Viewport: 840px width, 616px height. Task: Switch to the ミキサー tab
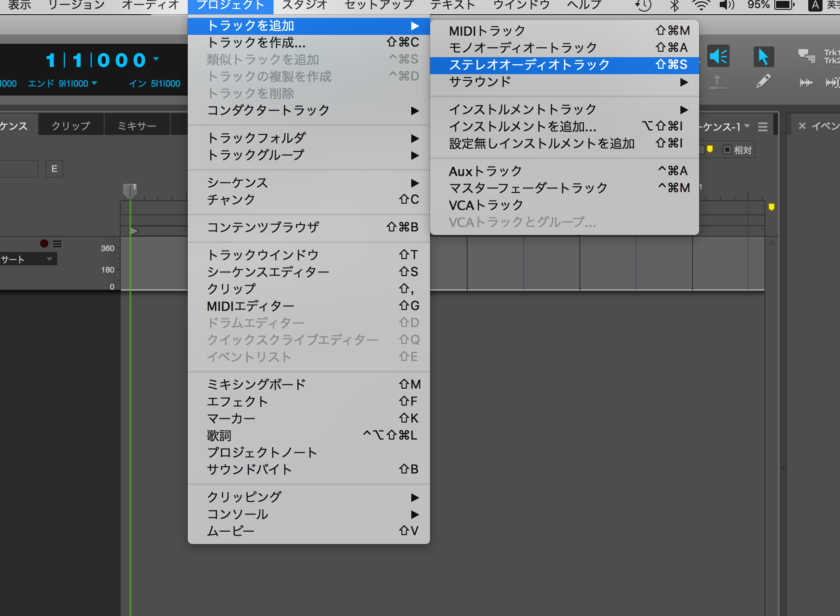point(137,126)
